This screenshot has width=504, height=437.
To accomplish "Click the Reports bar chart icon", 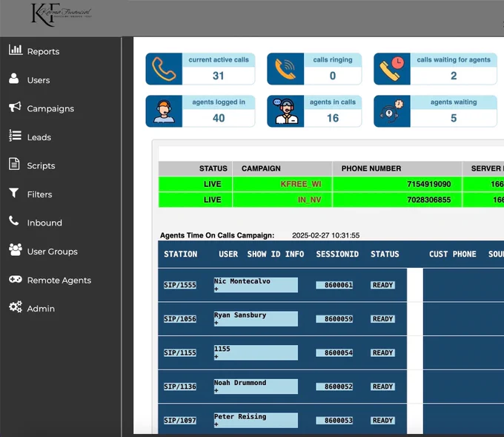I will [15, 50].
